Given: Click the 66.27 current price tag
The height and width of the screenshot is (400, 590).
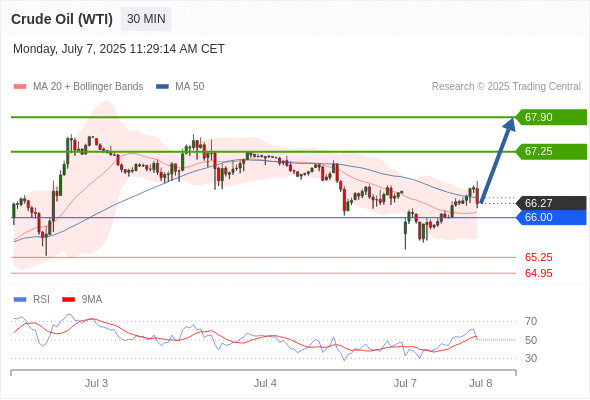Looking at the screenshot, I should pyautogui.click(x=551, y=203).
